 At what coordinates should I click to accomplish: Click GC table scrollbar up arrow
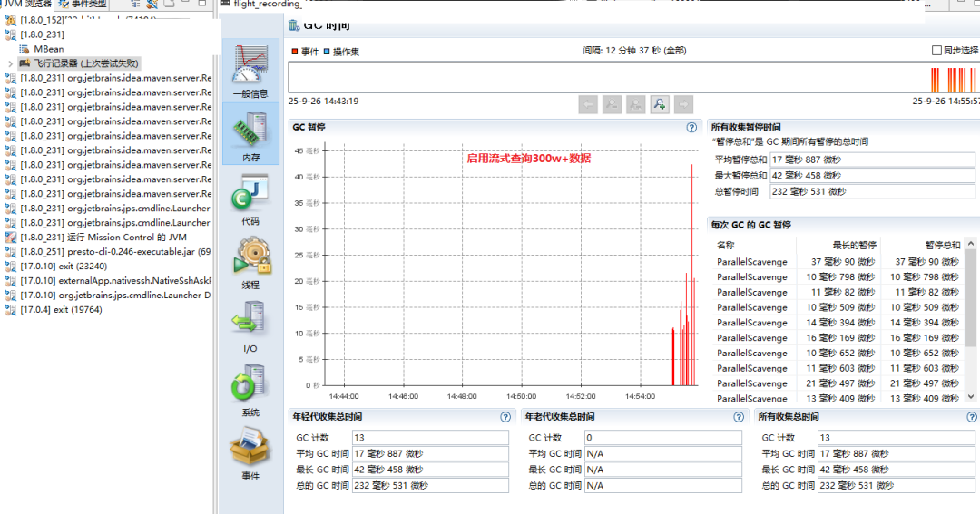(x=971, y=244)
